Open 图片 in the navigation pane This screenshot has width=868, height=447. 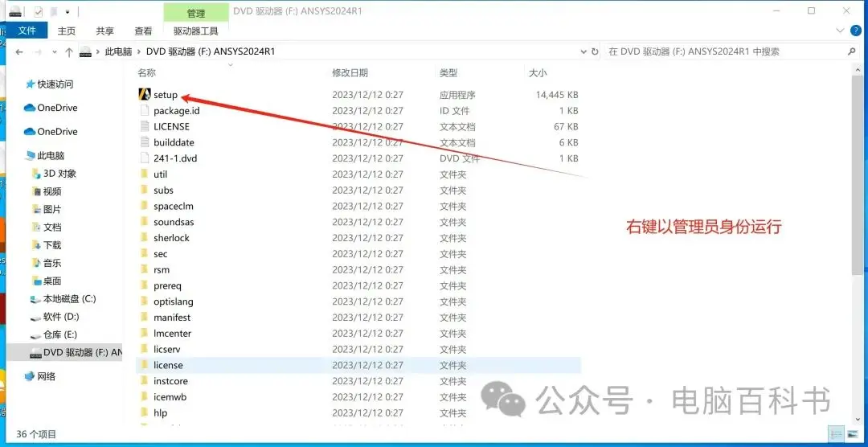coord(52,209)
